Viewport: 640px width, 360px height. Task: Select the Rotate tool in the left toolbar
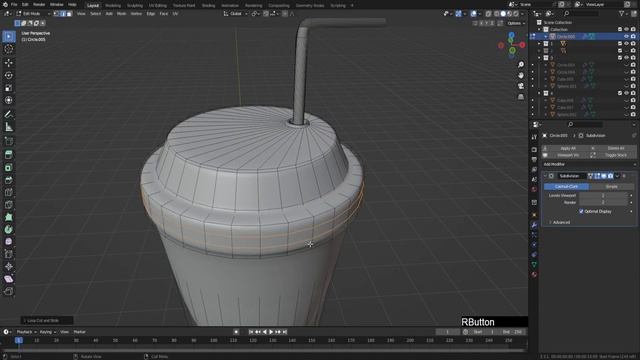pyautogui.click(x=9, y=76)
